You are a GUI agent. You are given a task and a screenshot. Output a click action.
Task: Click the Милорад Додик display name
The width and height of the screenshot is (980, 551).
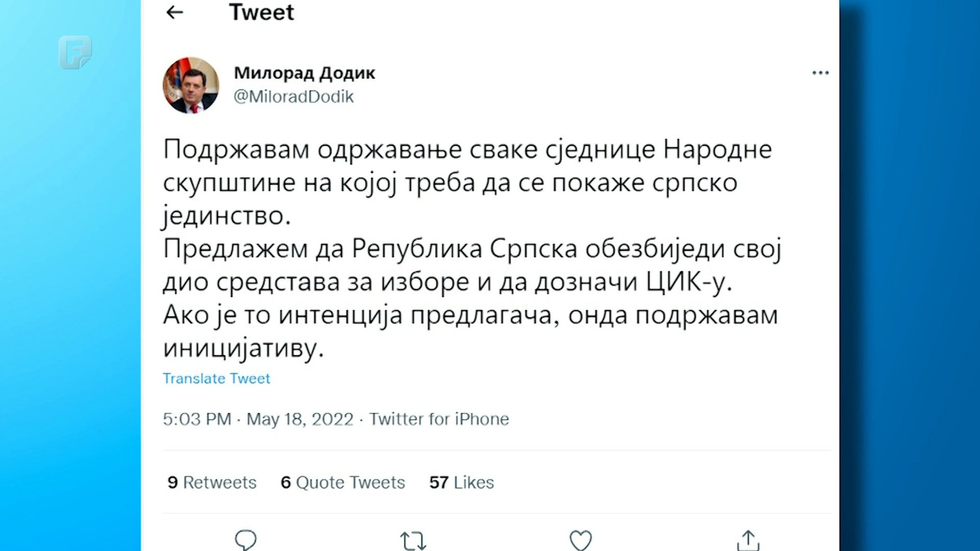click(305, 73)
